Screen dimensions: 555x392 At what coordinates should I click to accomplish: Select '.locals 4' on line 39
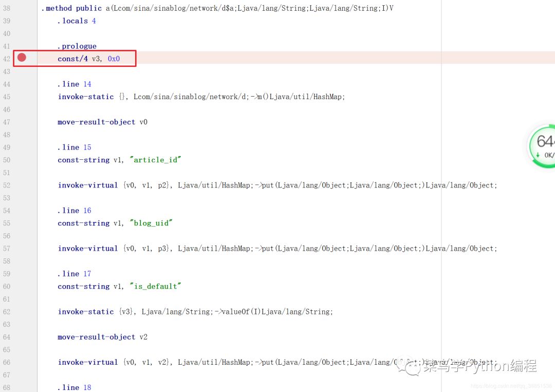coord(77,21)
